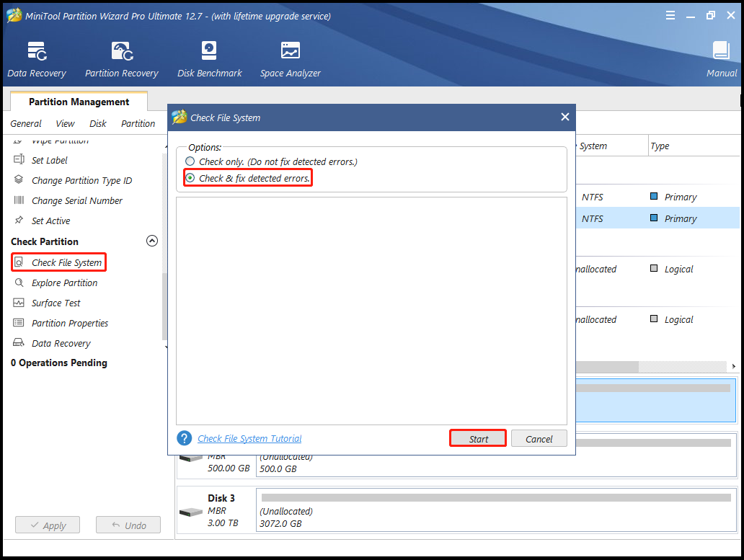The height and width of the screenshot is (560, 744).
Task: Click Set Label in sidebar
Action: coord(49,160)
